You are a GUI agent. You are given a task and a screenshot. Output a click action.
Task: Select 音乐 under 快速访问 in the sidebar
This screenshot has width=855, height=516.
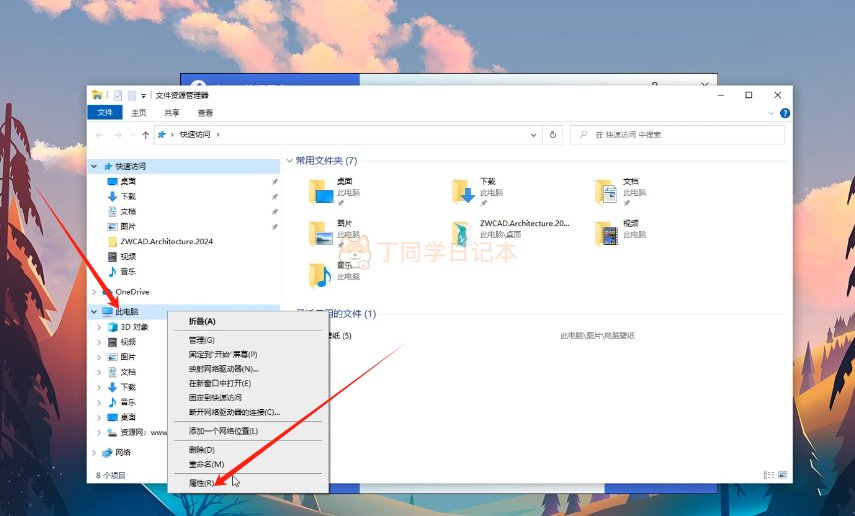pos(128,271)
